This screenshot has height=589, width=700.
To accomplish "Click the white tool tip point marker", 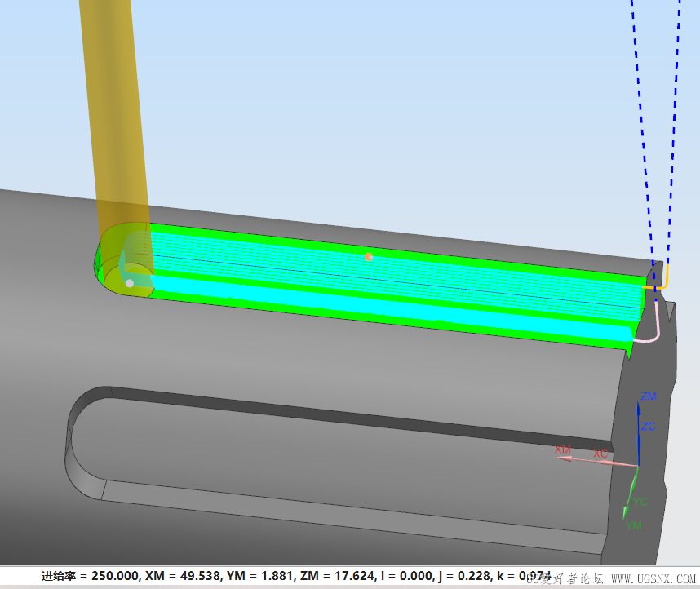I will point(129,283).
